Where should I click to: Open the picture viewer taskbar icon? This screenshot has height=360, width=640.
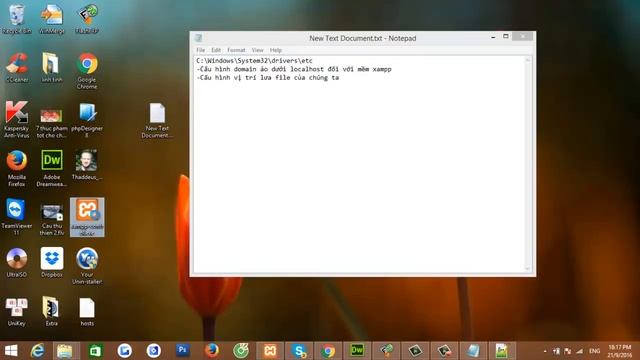point(502,351)
